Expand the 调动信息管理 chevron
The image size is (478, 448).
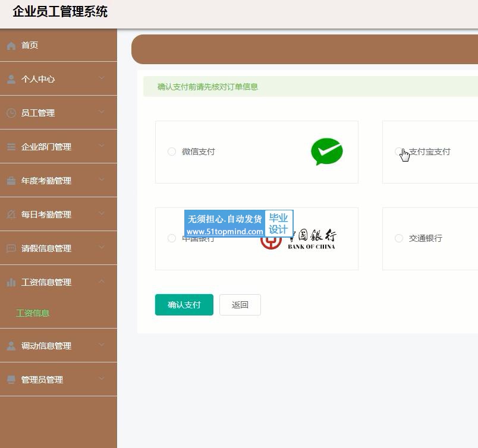102,345
